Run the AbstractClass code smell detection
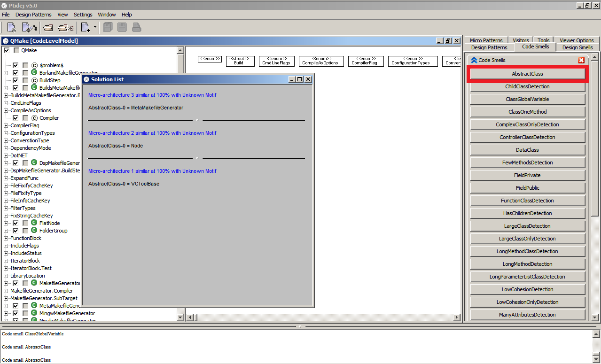This screenshot has height=364, width=601. 527,73
